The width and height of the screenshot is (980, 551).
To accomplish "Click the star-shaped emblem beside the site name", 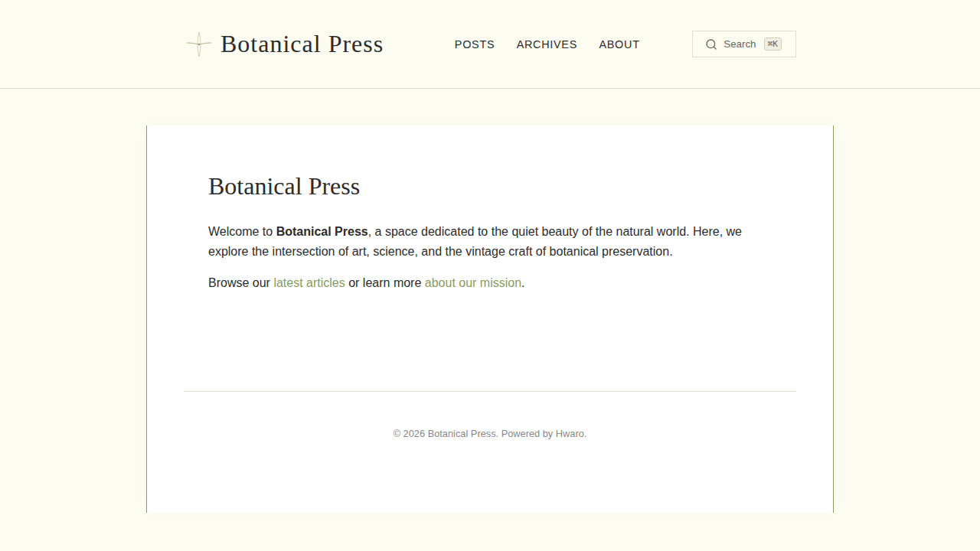I will point(198,44).
